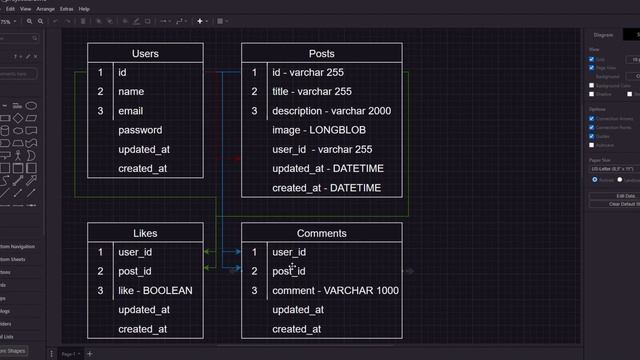Select the tape wave shape

[31, 143]
